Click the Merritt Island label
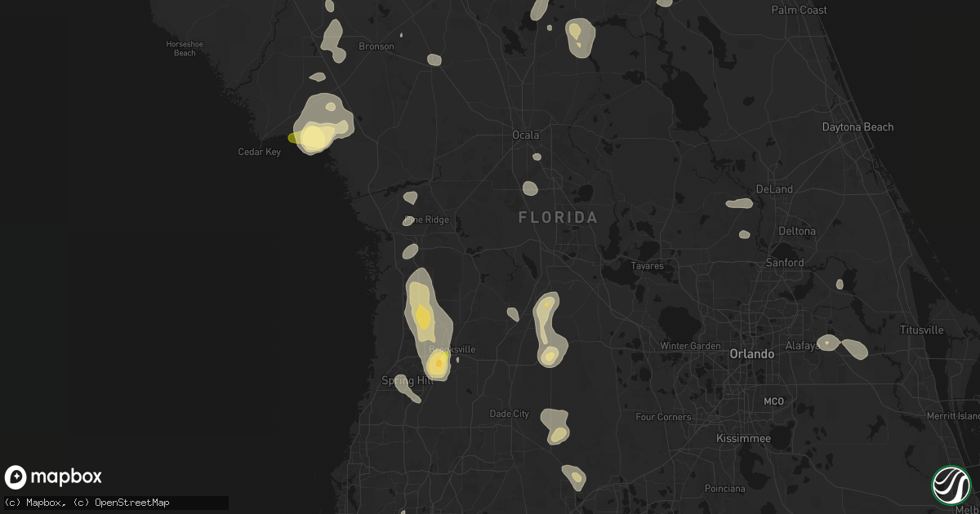The image size is (980, 514). (953, 416)
